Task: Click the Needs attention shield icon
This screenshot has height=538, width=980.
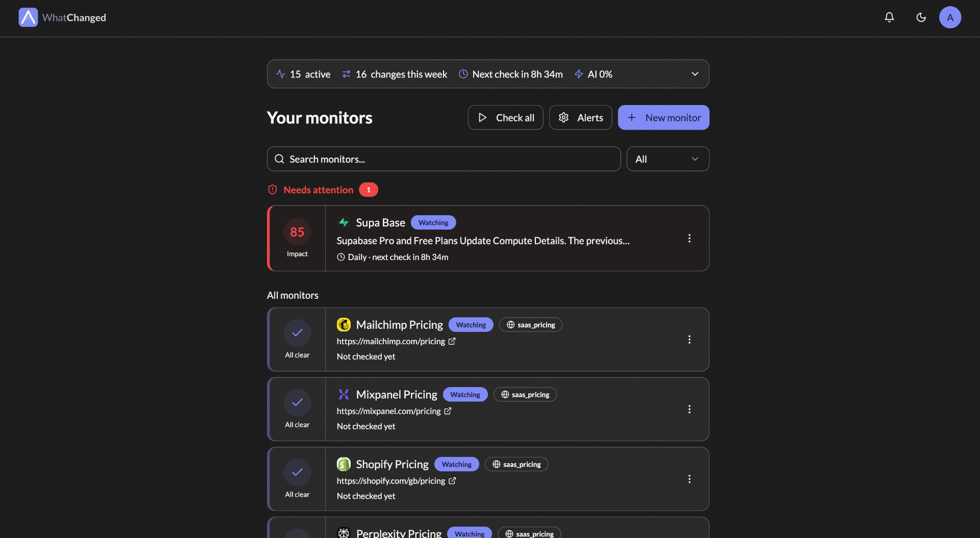Action: 273,189
